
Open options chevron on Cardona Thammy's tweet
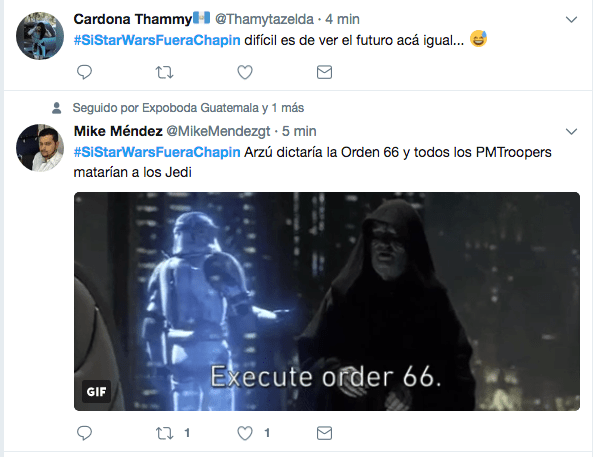(571, 19)
